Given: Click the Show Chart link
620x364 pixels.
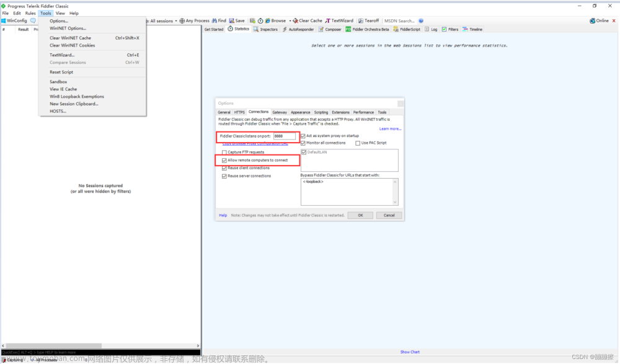Looking at the screenshot, I should [x=410, y=352].
